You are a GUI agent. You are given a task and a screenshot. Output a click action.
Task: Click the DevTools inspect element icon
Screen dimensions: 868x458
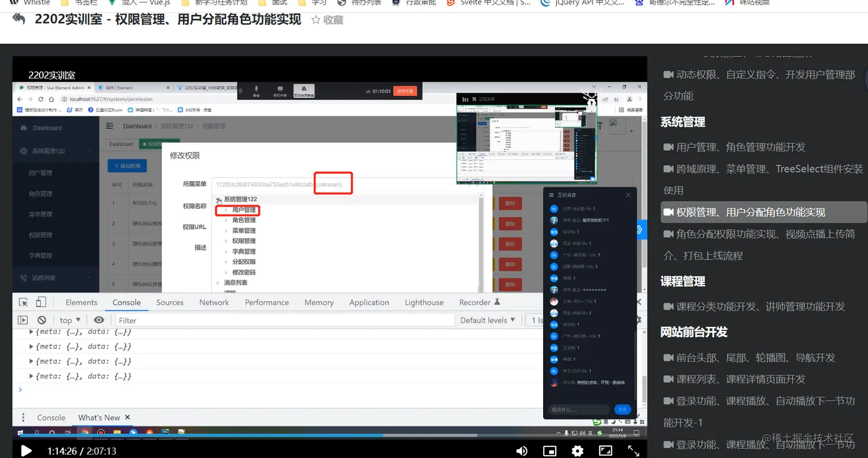[24, 302]
